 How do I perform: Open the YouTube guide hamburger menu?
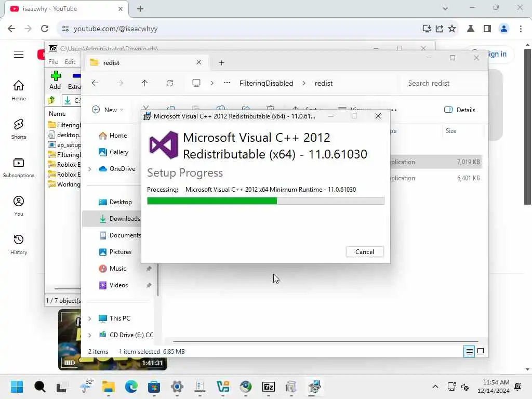[x=19, y=54]
